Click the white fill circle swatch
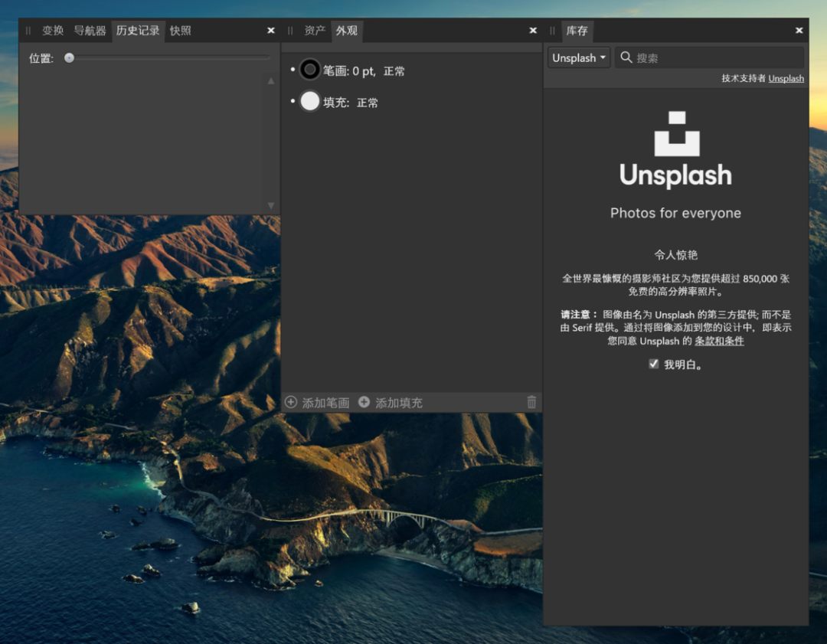 point(309,101)
